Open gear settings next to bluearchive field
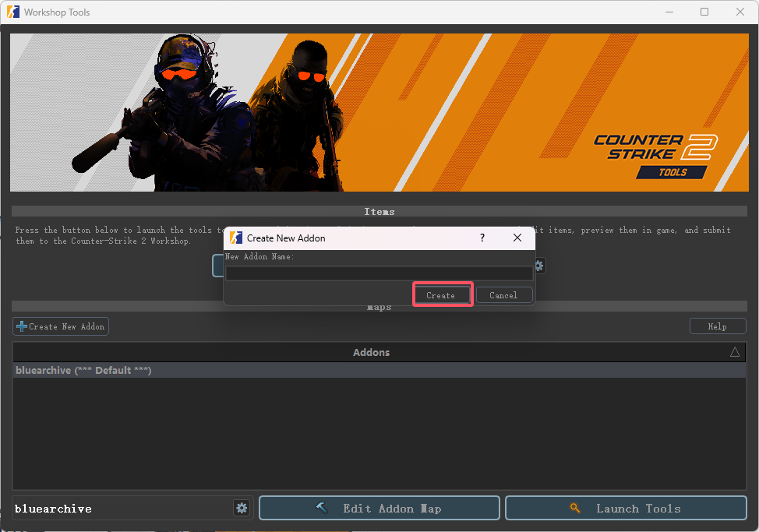The image size is (759, 532). [x=242, y=508]
